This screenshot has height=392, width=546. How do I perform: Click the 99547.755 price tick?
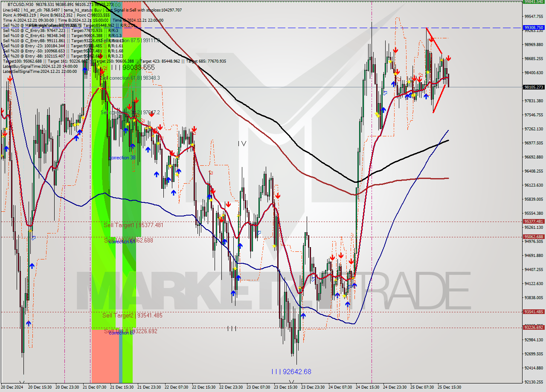coord(534,16)
